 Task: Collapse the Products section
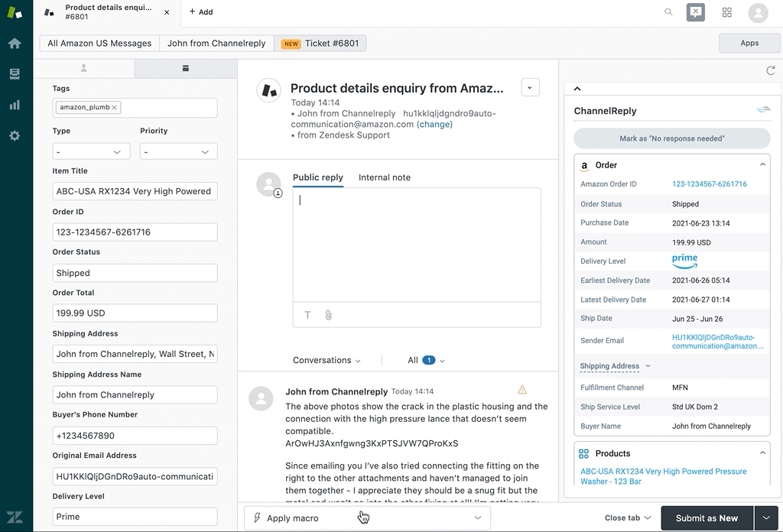click(x=762, y=453)
